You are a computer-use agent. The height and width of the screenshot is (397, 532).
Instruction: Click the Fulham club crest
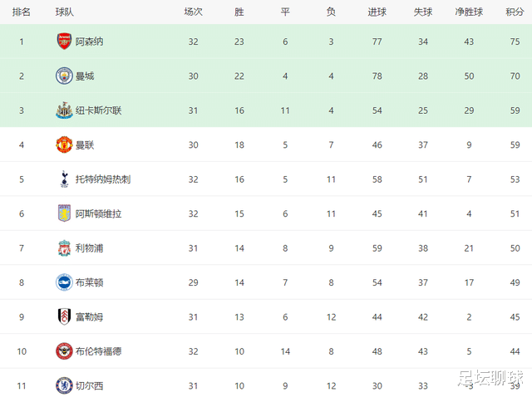click(64, 316)
